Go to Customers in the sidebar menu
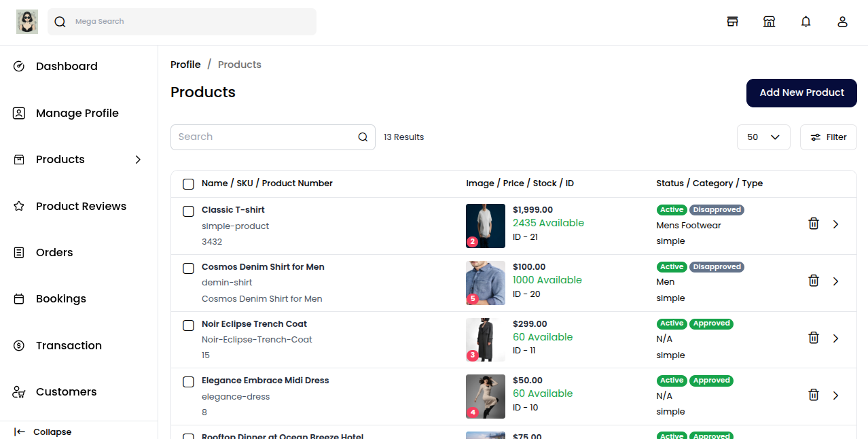This screenshot has width=868, height=439. pyautogui.click(x=18, y=391)
